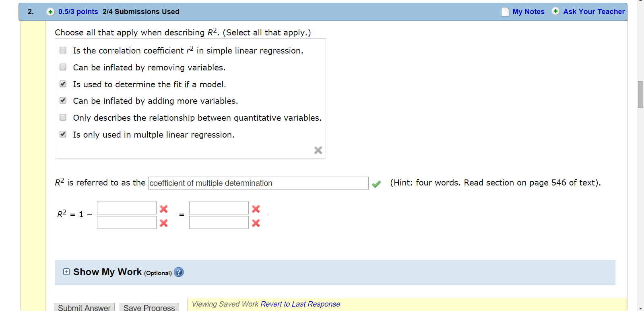Expand the Show My Work section
Viewport: 644px width, 311px height.
(66, 272)
